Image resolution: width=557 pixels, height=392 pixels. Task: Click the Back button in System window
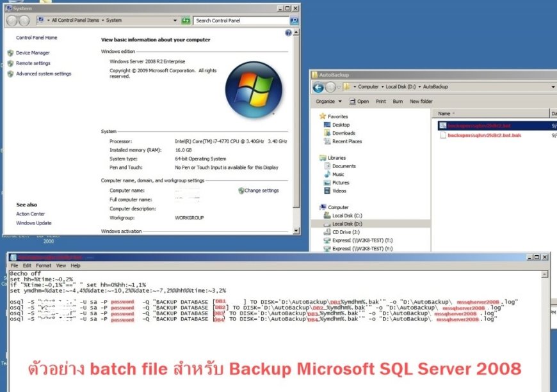(12, 20)
